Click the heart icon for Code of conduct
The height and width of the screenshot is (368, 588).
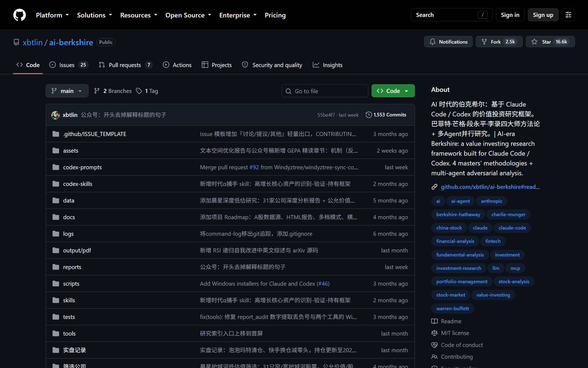[434, 345]
